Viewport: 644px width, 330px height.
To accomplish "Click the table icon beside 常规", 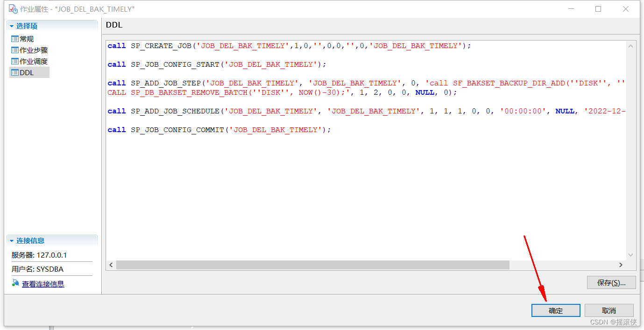I will coord(14,39).
